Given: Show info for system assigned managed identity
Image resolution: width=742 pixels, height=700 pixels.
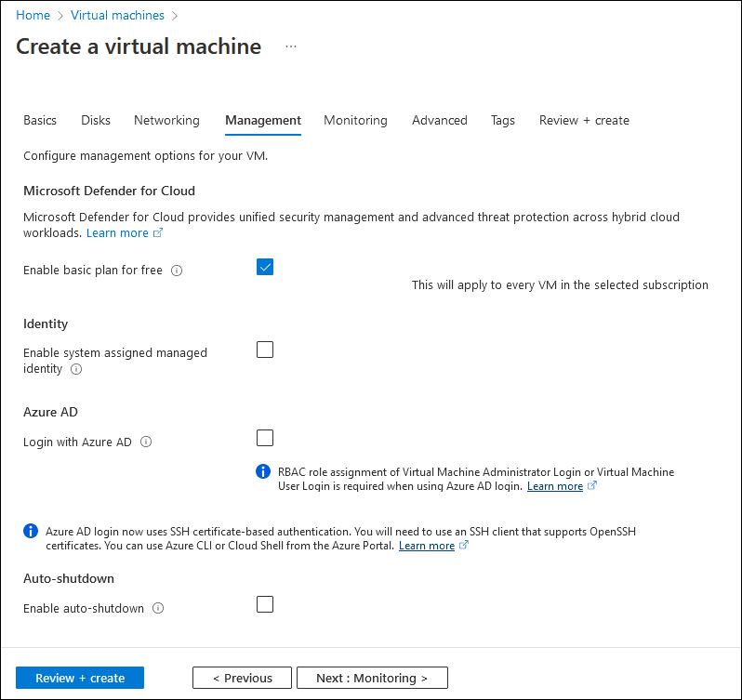Looking at the screenshot, I should 76,369.
